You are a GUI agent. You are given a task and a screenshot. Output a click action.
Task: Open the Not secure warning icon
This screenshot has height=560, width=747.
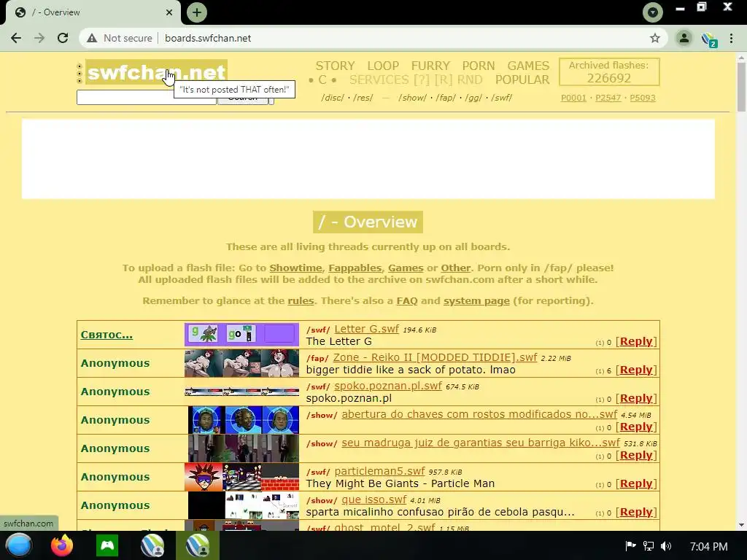92,38
